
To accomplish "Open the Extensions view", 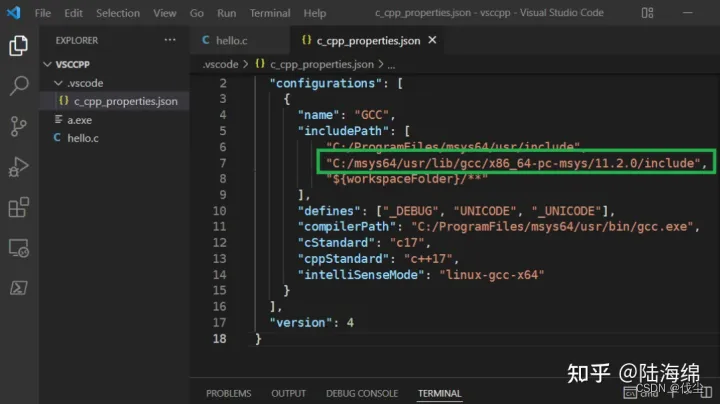I will 18,208.
